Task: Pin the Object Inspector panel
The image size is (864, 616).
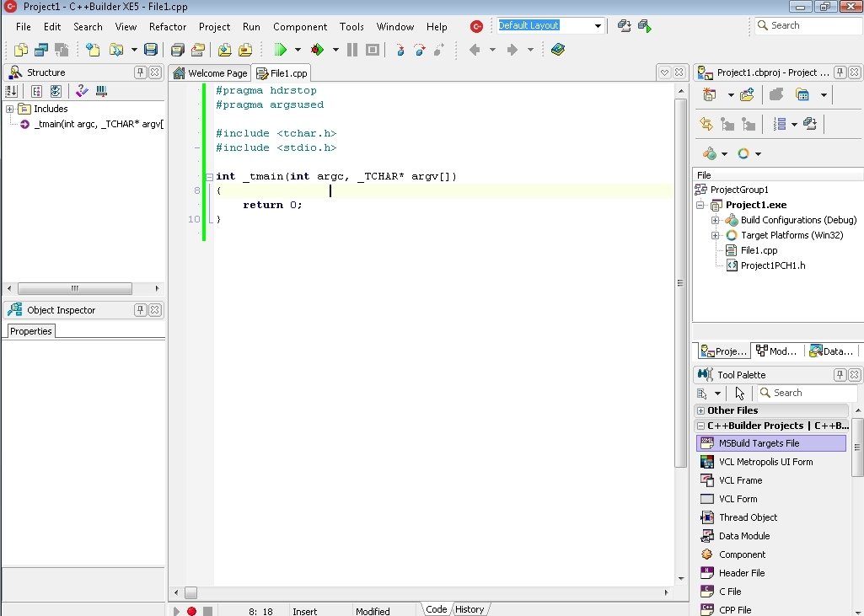Action: coord(141,310)
